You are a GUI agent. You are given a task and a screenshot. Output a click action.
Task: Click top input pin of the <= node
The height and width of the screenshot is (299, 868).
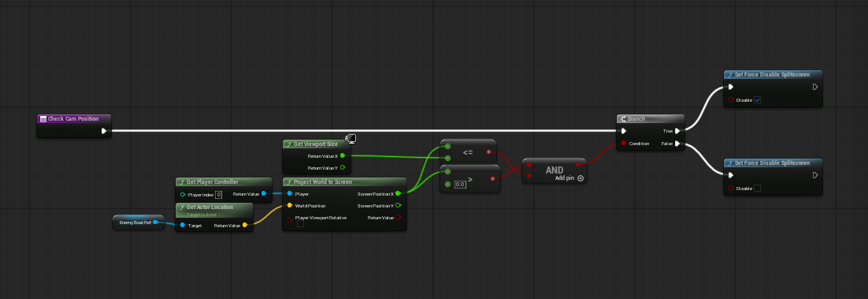pos(447,147)
